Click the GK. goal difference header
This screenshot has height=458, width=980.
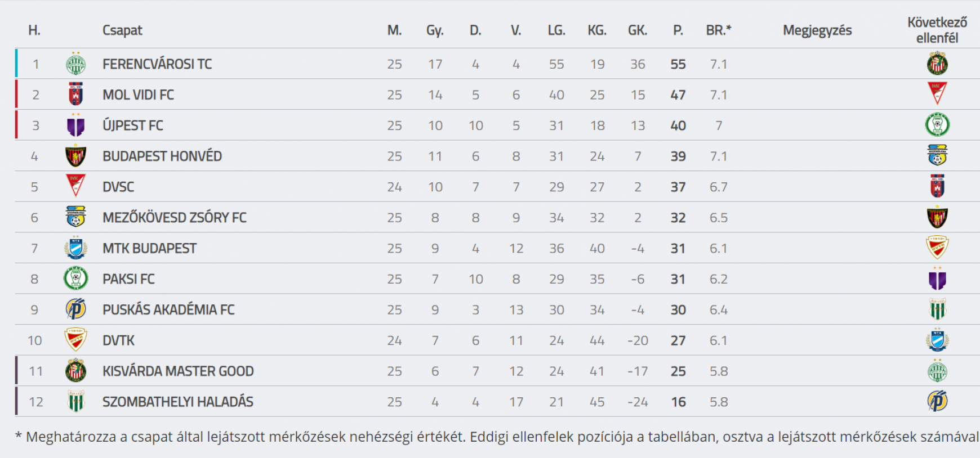(638, 30)
